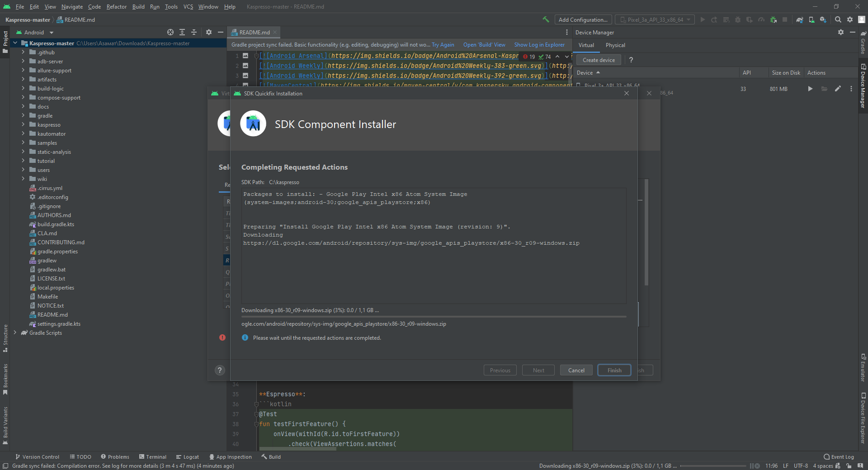
Task: Open the SDK Manager toolbar icon
Action: coord(823,19)
